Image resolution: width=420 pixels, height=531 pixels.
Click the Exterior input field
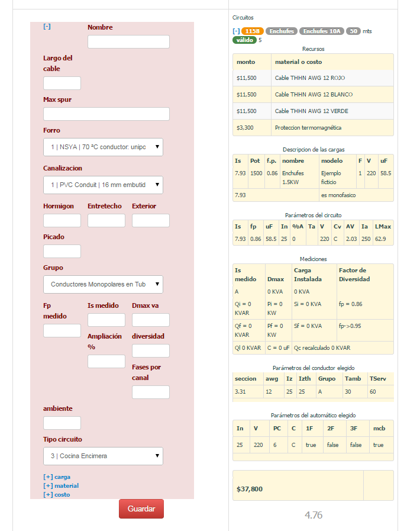click(x=151, y=220)
